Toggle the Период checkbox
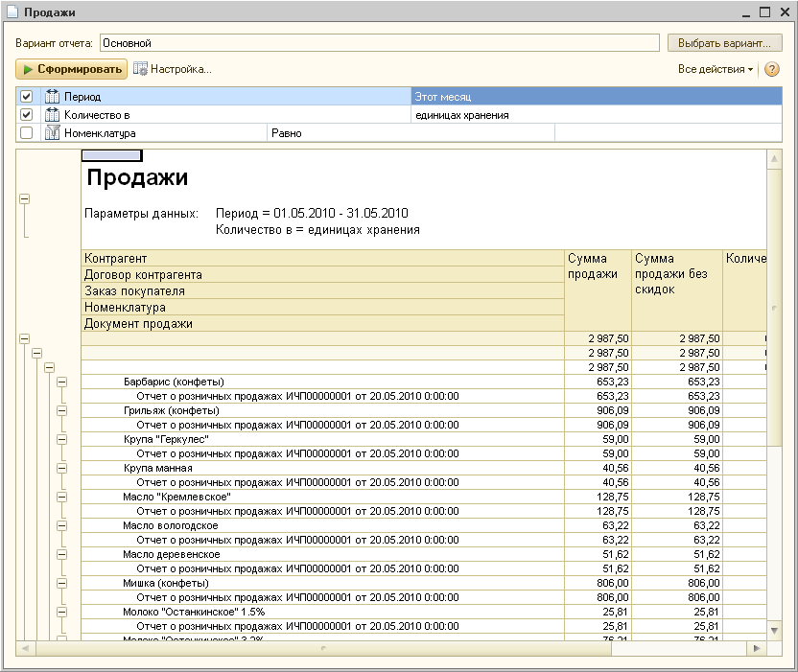This screenshot has height=672, width=798. 27,96
